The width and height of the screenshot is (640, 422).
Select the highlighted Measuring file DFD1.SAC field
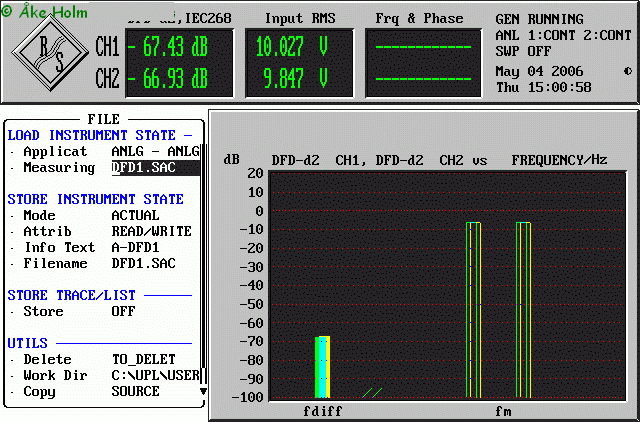pos(156,168)
